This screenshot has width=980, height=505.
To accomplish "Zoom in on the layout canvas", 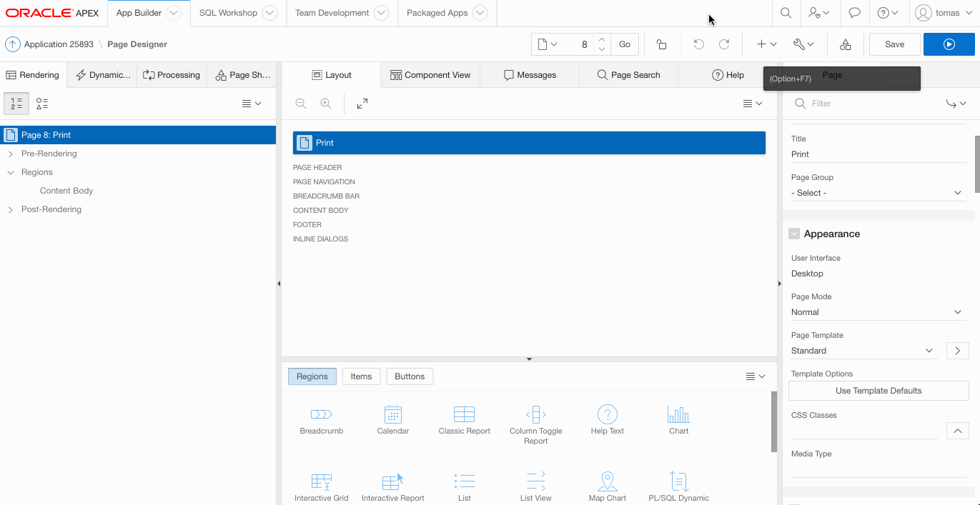I will click(326, 104).
